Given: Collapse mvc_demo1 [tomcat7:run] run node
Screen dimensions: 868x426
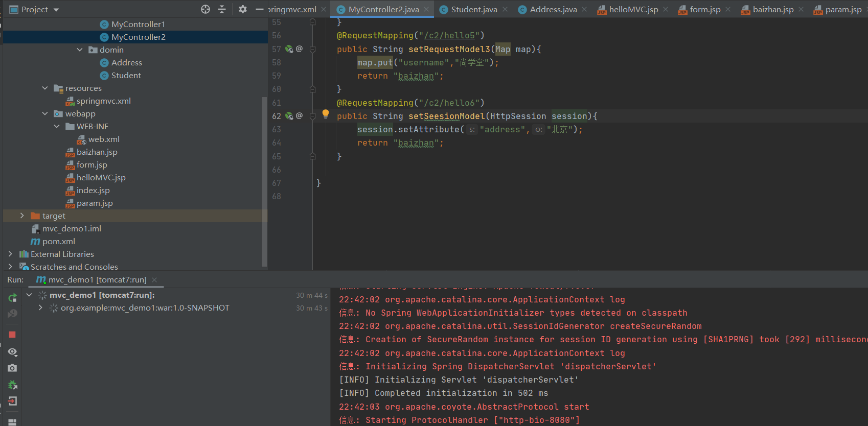Looking at the screenshot, I should (29, 295).
